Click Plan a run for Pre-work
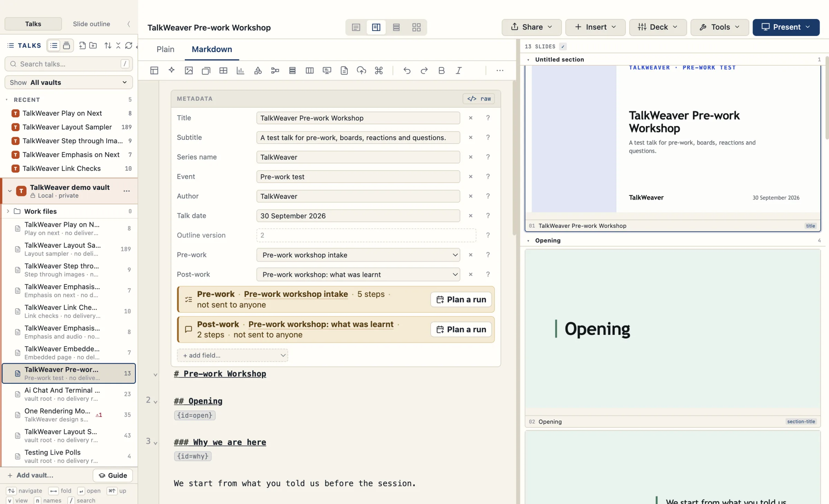The height and width of the screenshot is (504, 829). click(461, 299)
